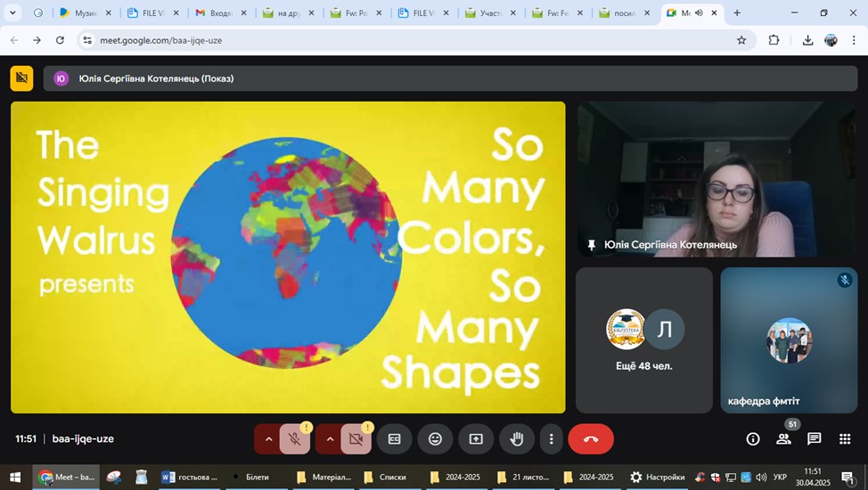Switch to the Gmail 'Входя' tab
This screenshot has height=490, width=868.
pos(221,12)
